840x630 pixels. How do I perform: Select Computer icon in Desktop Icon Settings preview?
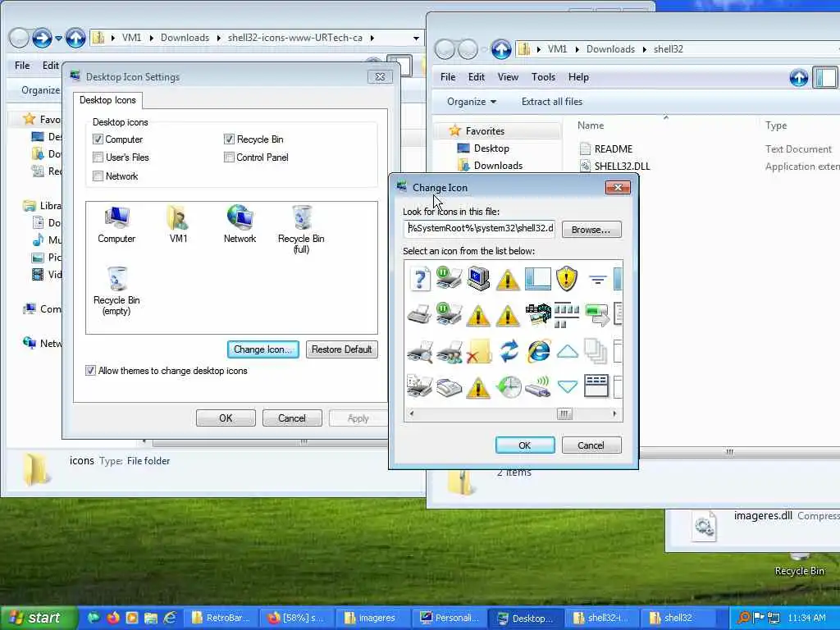pos(116,225)
